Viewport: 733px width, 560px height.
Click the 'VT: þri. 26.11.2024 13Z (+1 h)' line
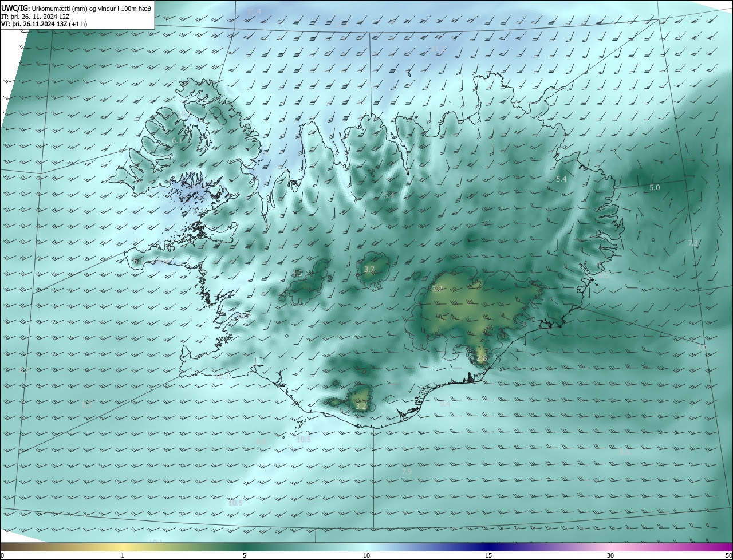tap(45, 25)
